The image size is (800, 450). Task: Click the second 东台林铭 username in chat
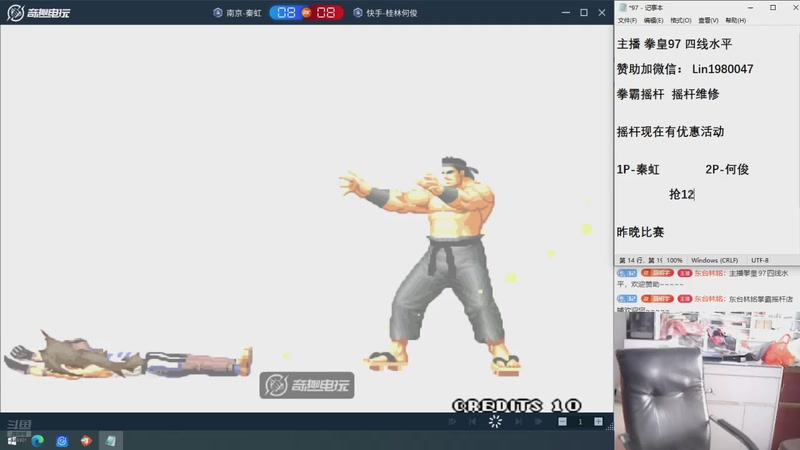(x=709, y=299)
